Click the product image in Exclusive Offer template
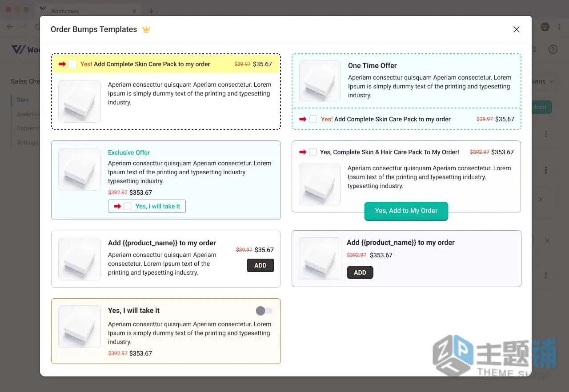The width and height of the screenshot is (569, 392). [80, 169]
